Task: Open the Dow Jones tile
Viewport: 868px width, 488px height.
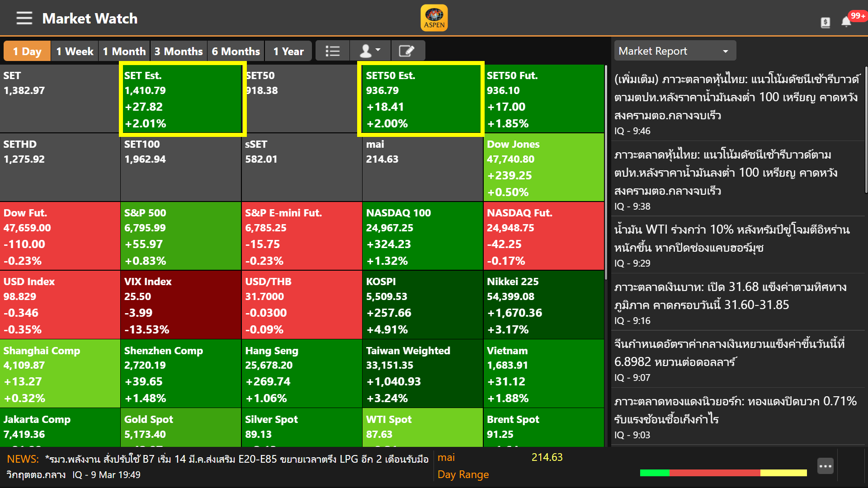Action: 544,168
